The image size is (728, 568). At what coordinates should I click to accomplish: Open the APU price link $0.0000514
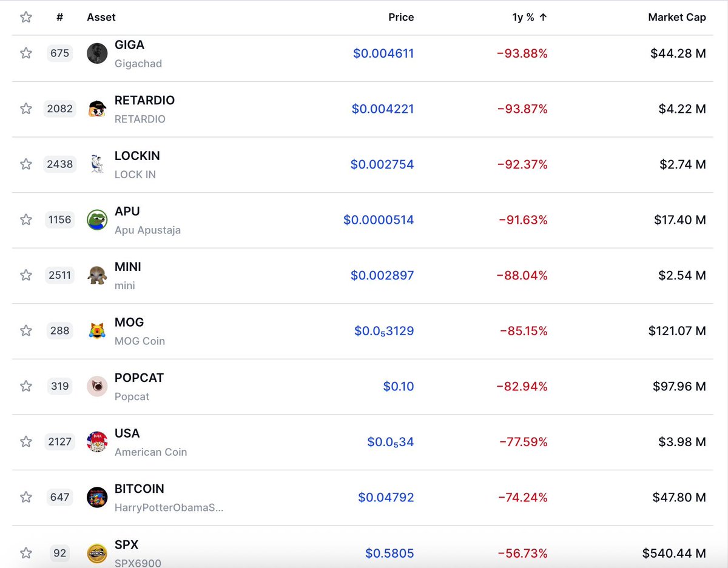[x=379, y=220]
